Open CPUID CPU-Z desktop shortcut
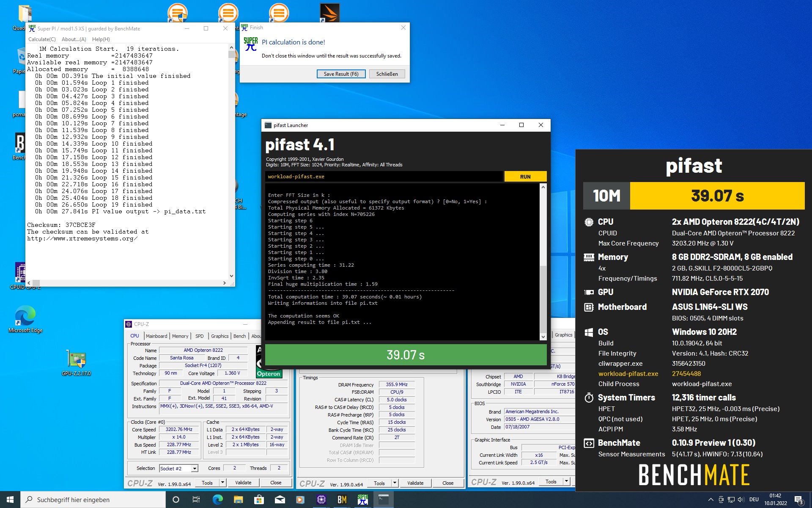The width and height of the screenshot is (812, 508). tap(20, 275)
